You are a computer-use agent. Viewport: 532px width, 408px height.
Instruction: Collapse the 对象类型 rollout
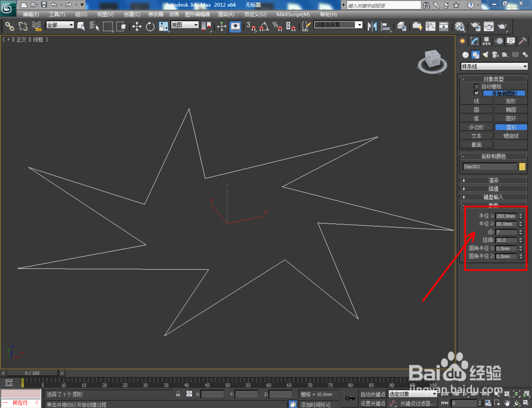[494, 79]
